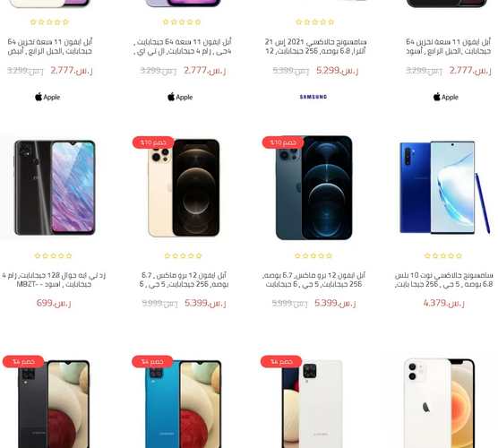Click the Samsung brand logo
Image resolution: width=498 pixels, height=448 pixels.
point(313,97)
